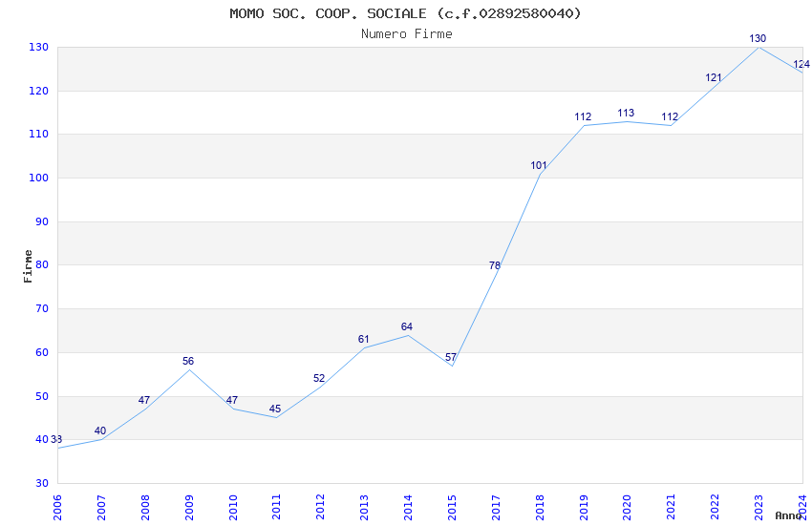Click data label 47 above the 2010 point
Image resolution: width=812 pixels, height=525 pixels.
(232, 400)
